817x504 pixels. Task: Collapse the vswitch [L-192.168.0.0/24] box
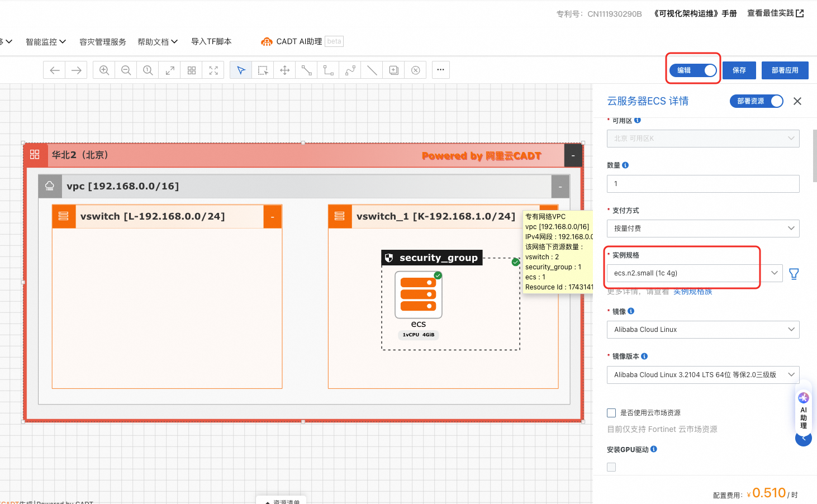click(272, 217)
